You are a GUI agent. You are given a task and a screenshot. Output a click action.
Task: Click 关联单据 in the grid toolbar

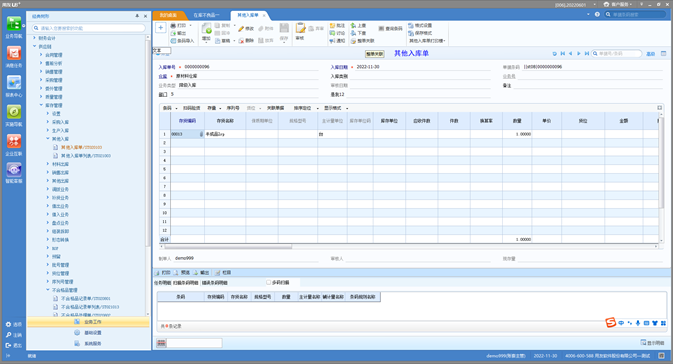276,108
